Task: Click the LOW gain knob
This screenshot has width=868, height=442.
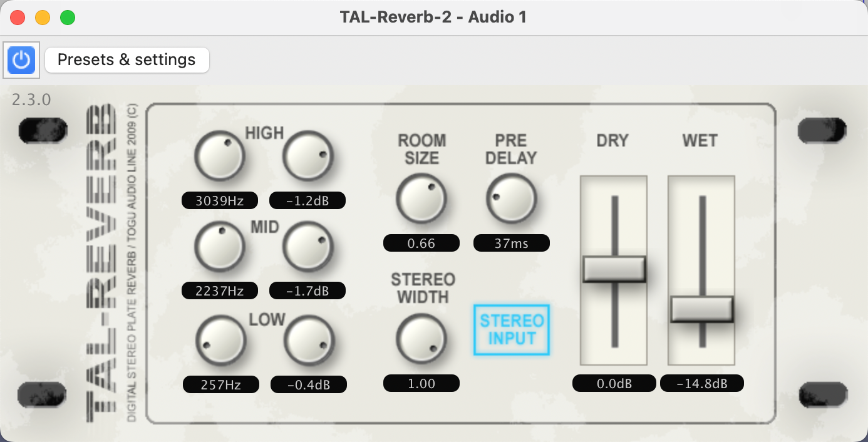Action: tap(309, 341)
